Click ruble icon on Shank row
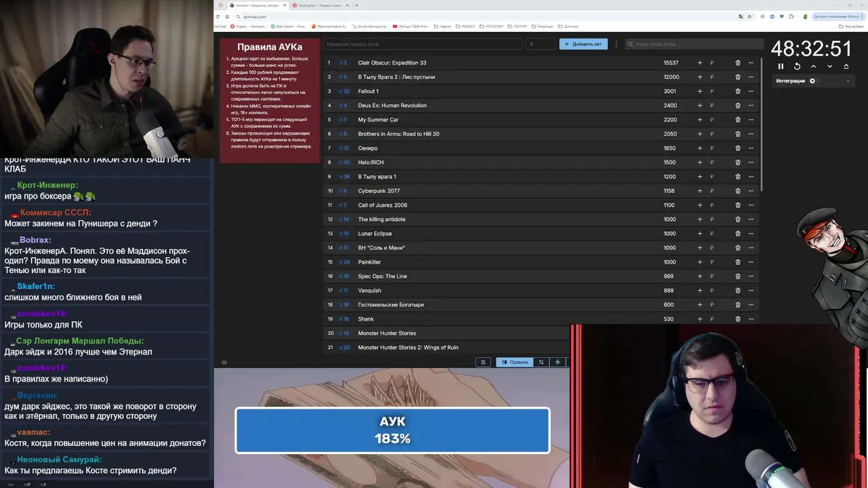The height and width of the screenshot is (488, 868). pos(712,319)
